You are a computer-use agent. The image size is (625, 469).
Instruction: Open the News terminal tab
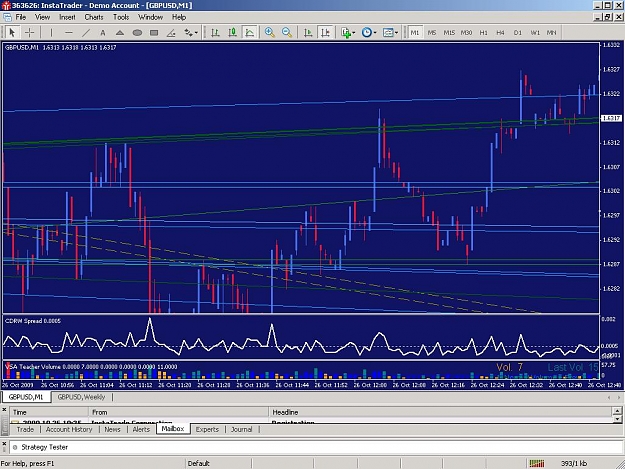[x=112, y=429]
